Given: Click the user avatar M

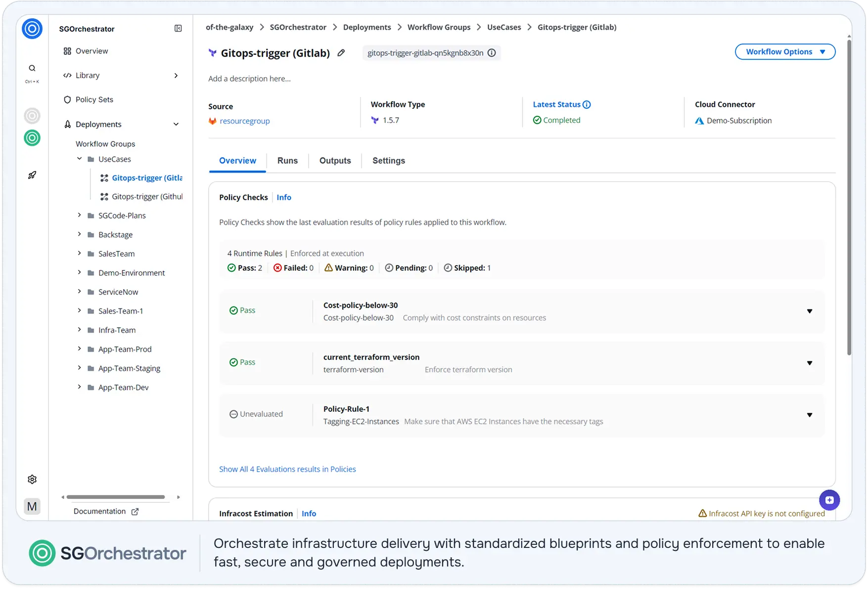Looking at the screenshot, I should (x=32, y=506).
